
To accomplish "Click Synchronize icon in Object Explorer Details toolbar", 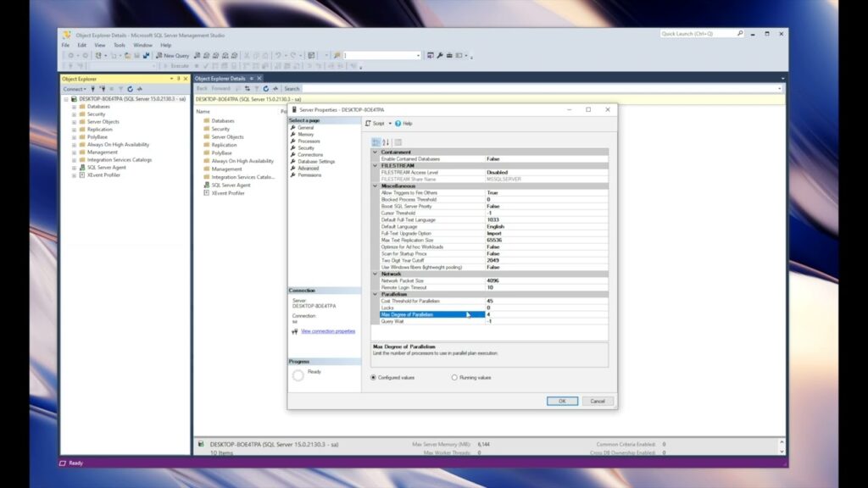I will [x=248, y=88].
